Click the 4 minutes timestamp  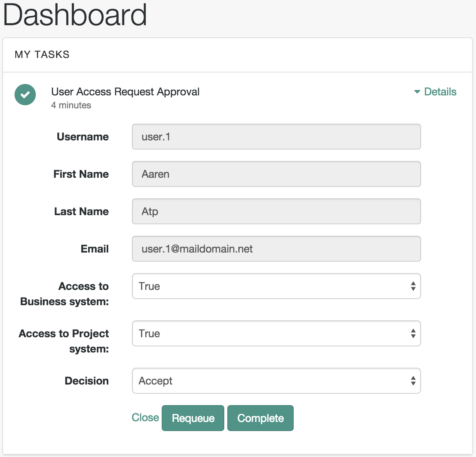(71, 105)
